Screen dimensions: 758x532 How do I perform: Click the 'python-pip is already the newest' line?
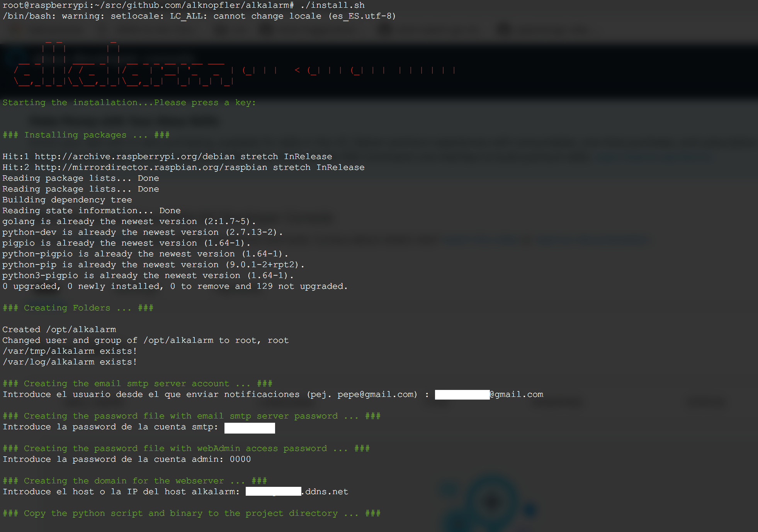click(x=153, y=265)
